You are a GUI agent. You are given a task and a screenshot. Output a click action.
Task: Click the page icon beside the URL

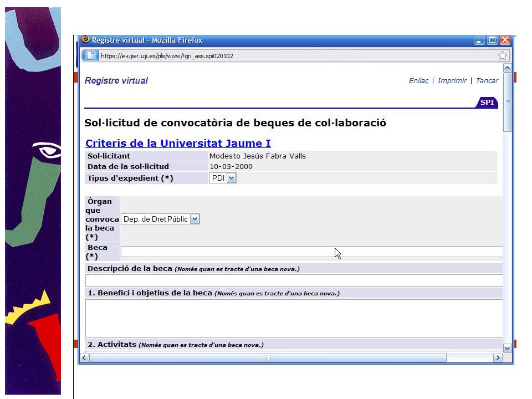90,55
